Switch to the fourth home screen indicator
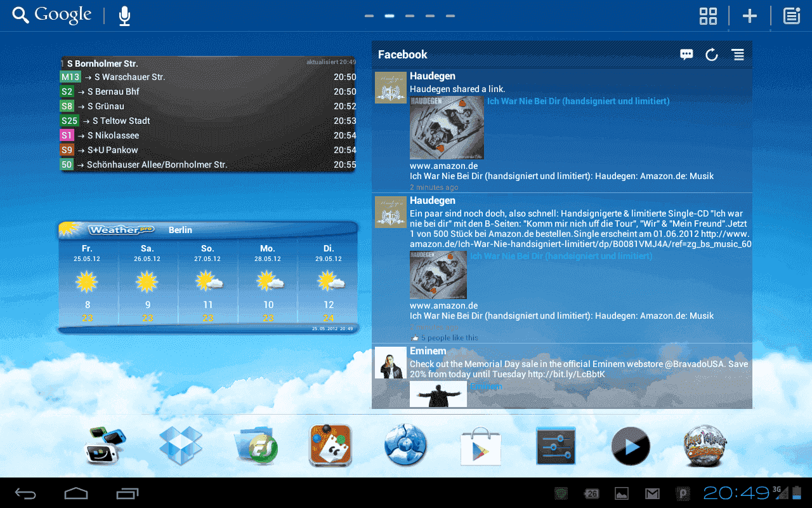Screen dimensions: 812x508 (x=430, y=16)
